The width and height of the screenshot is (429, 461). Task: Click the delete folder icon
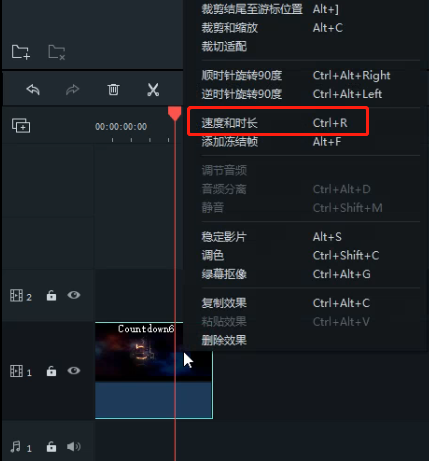point(57,52)
